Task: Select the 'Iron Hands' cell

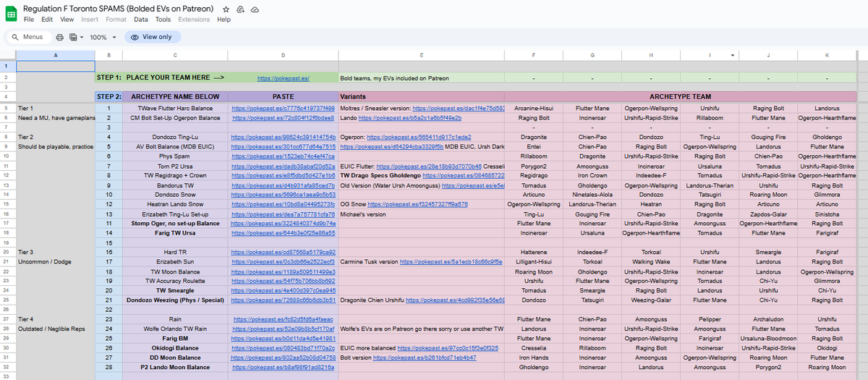Action: pos(534,357)
